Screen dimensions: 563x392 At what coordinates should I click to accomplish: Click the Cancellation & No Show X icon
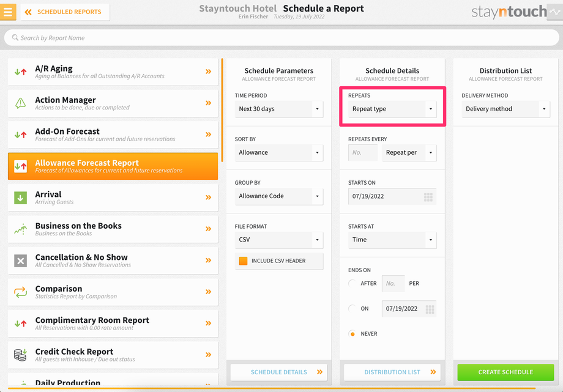pyautogui.click(x=20, y=261)
